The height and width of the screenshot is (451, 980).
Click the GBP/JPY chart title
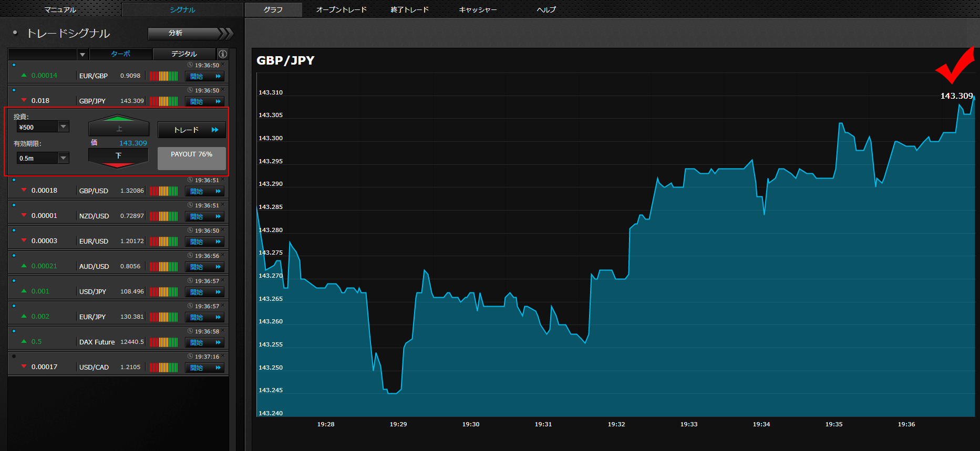point(285,60)
